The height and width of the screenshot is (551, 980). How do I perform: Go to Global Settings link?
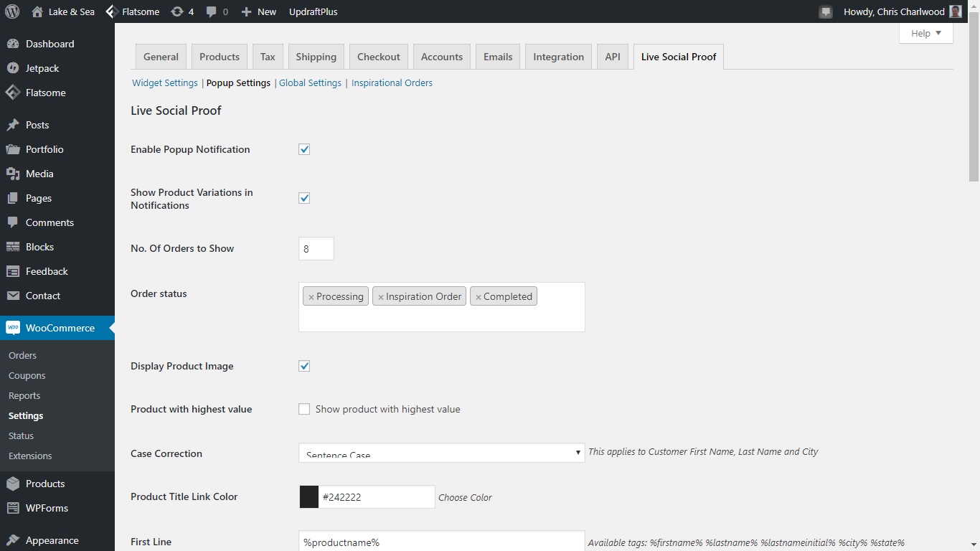pyautogui.click(x=310, y=83)
